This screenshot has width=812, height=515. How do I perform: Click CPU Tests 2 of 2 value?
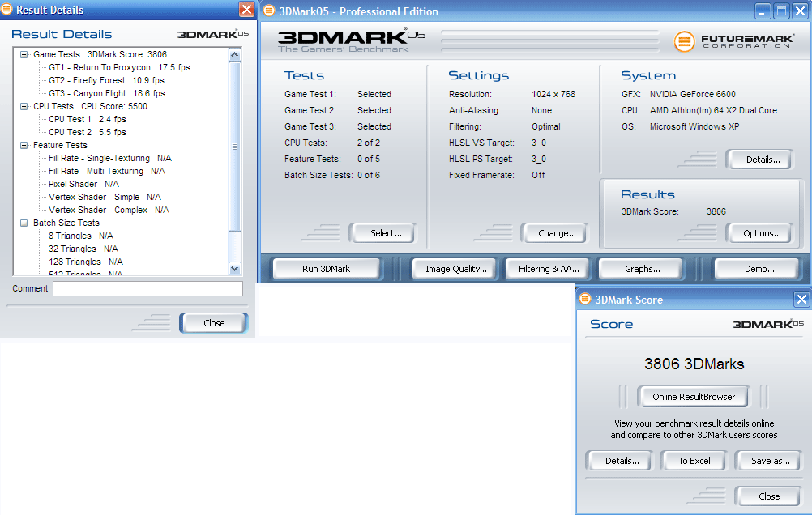[x=368, y=143]
